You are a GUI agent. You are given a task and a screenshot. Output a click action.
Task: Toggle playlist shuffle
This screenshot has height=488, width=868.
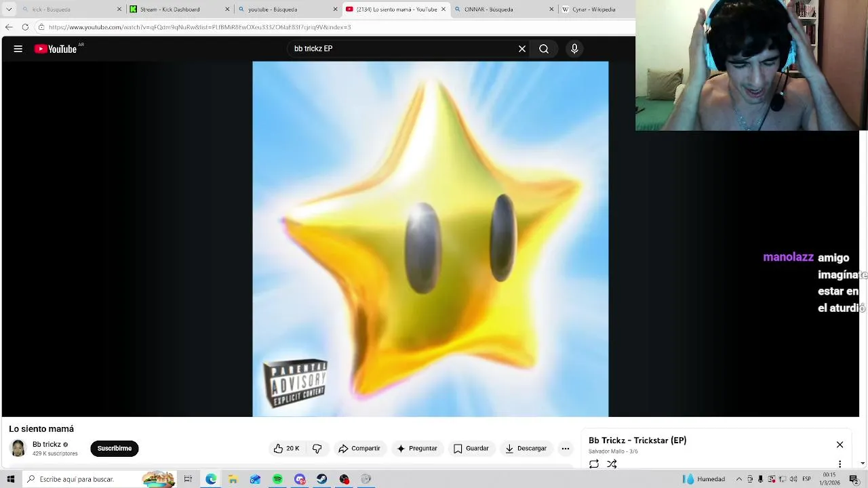click(612, 464)
